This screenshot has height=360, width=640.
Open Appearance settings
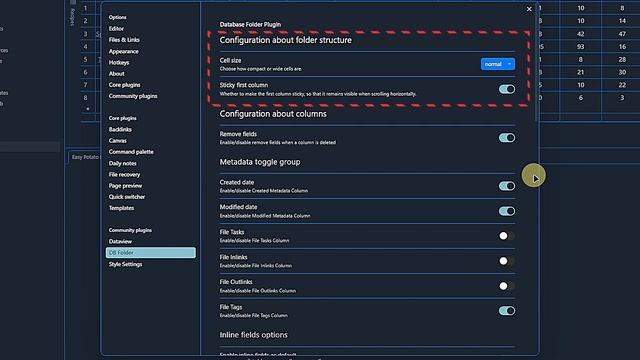click(123, 51)
